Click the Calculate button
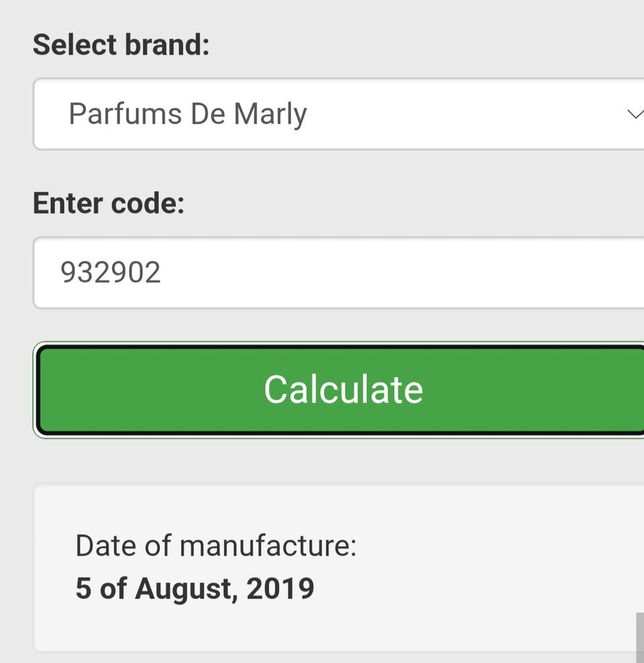Image resolution: width=644 pixels, height=663 pixels. coord(341,389)
